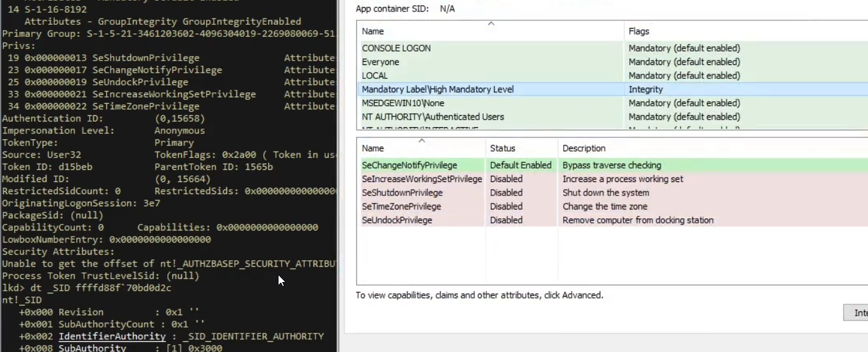Select the CONSOLE LOGON group row
The image size is (868, 352).
click(612, 48)
